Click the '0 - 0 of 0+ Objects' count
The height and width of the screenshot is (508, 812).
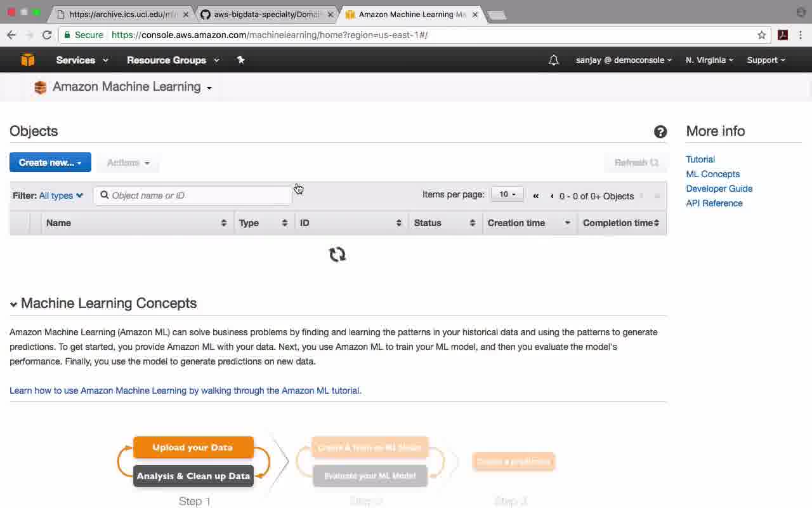(596, 196)
